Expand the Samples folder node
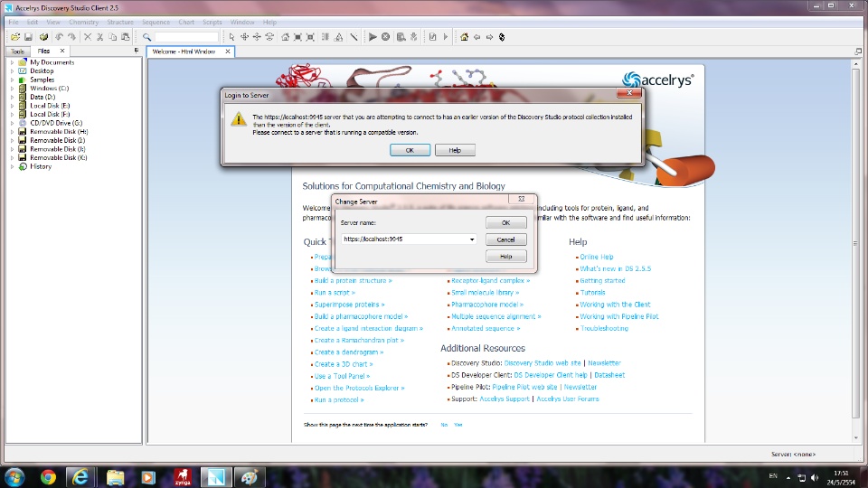Screen dimensions: 868x488 (x=12, y=80)
